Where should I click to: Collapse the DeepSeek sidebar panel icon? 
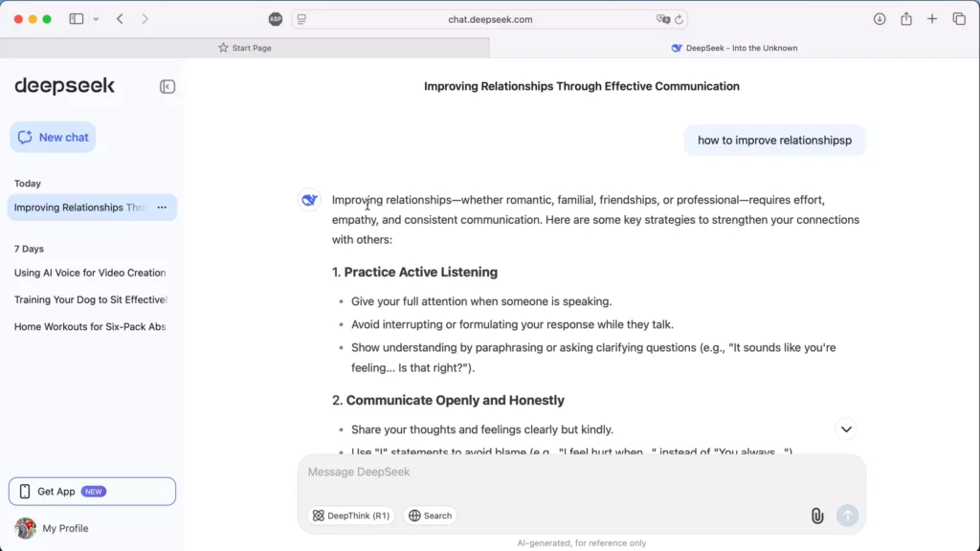click(167, 86)
